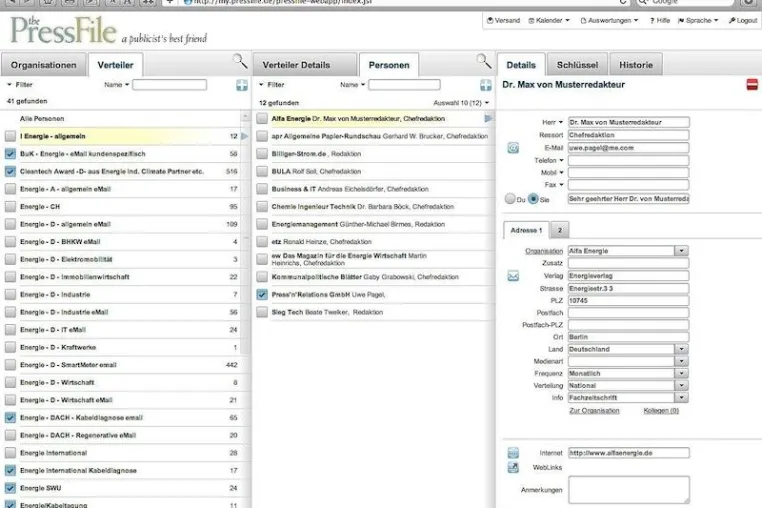Click the PressFile logo

(63, 30)
